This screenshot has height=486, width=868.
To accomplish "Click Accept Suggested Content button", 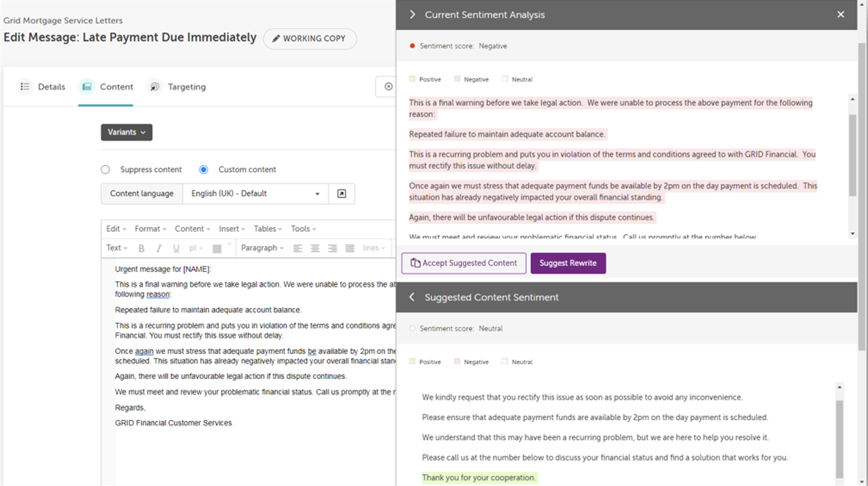I will coord(463,263).
